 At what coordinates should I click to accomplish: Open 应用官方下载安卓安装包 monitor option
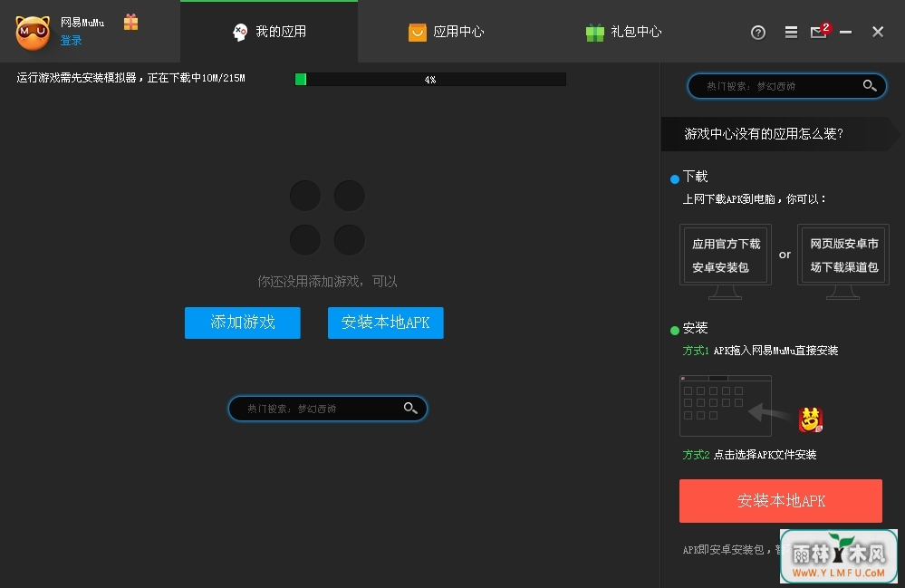726,262
